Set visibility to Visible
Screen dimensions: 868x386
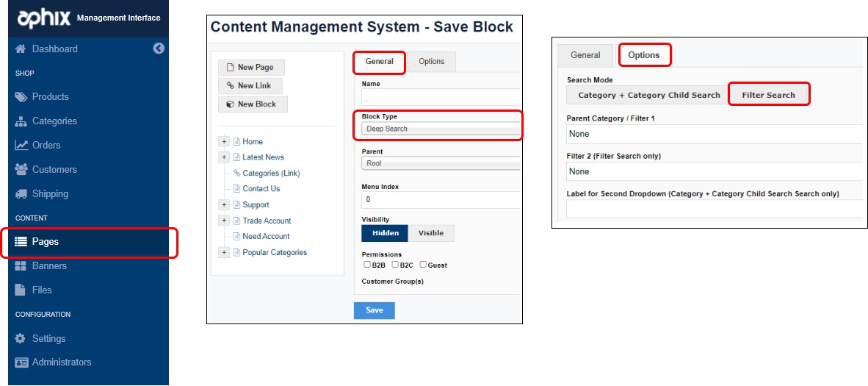431,233
